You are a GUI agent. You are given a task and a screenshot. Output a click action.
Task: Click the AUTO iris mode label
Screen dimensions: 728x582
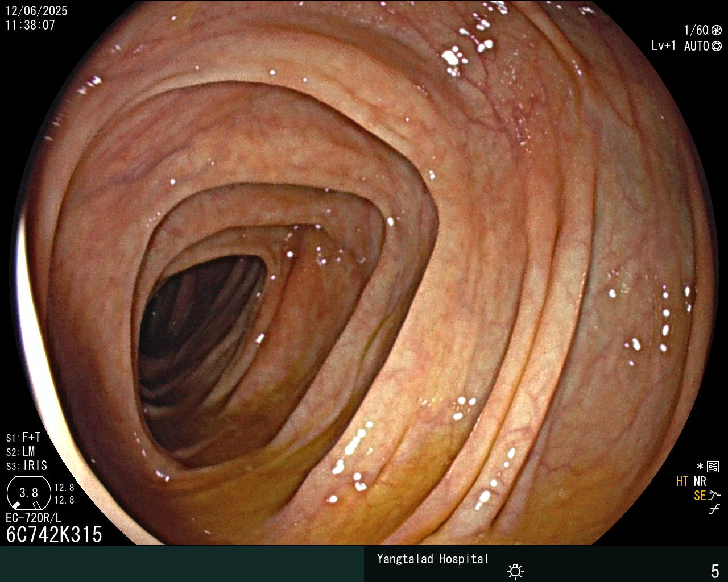pyautogui.click(x=697, y=46)
